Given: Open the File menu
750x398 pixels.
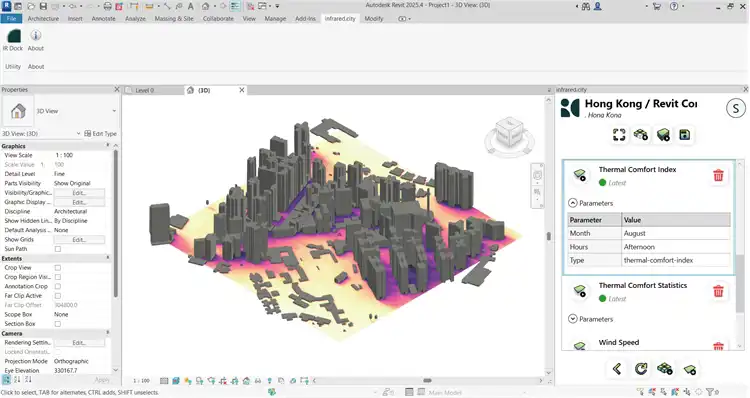Looking at the screenshot, I should click(x=11, y=19).
